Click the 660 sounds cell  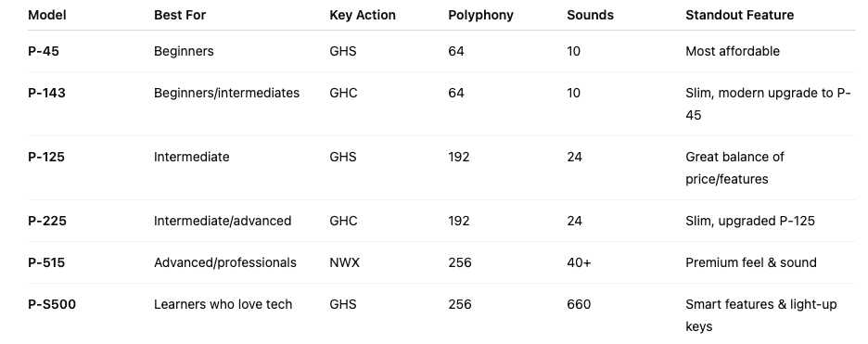click(579, 304)
